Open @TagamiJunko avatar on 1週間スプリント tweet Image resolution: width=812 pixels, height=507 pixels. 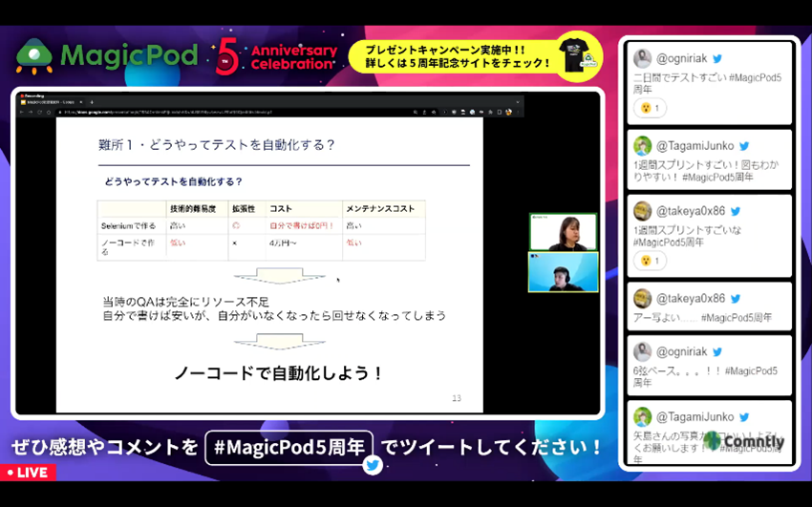click(x=643, y=146)
